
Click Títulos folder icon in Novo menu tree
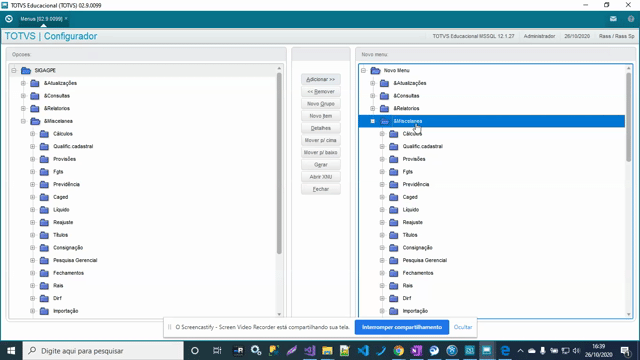(x=393, y=235)
